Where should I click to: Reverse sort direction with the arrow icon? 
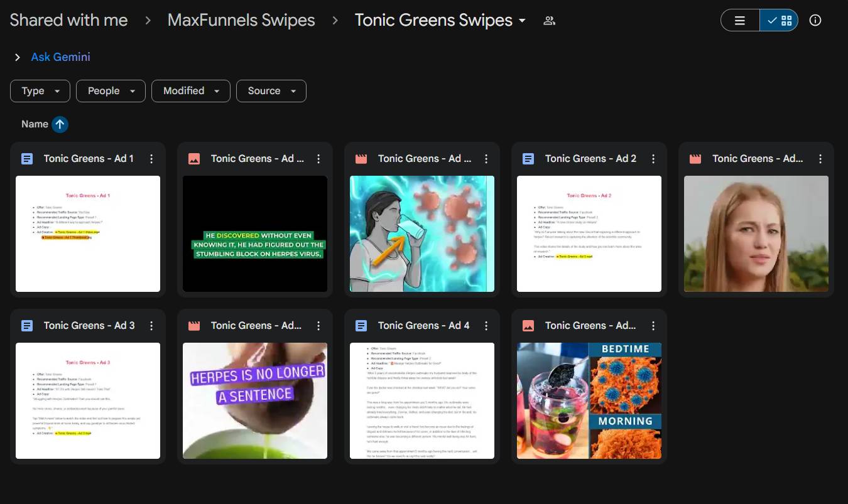(x=60, y=124)
